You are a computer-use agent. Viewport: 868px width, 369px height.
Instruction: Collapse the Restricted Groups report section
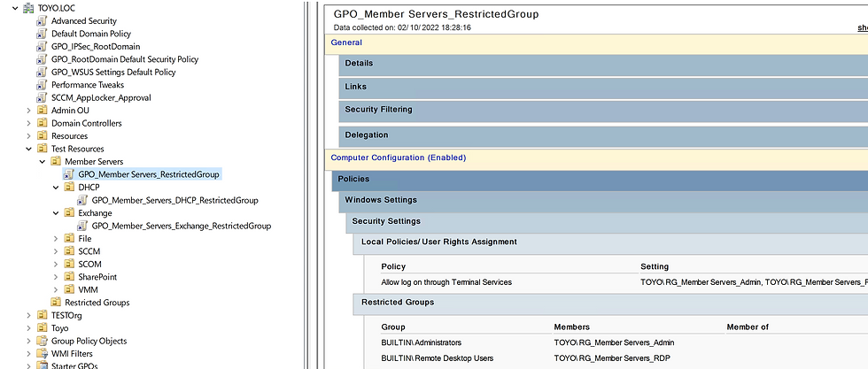click(610, 304)
